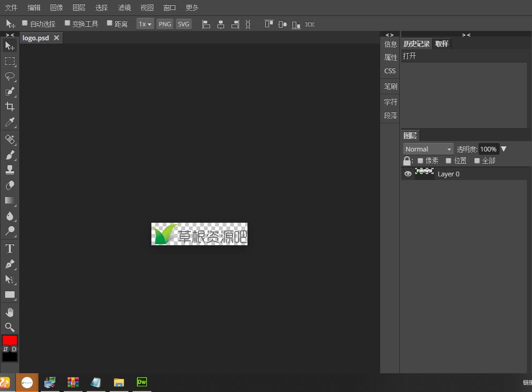532x392 pixels.
Task: Click align left edges icon
Action: coord(206,24)
